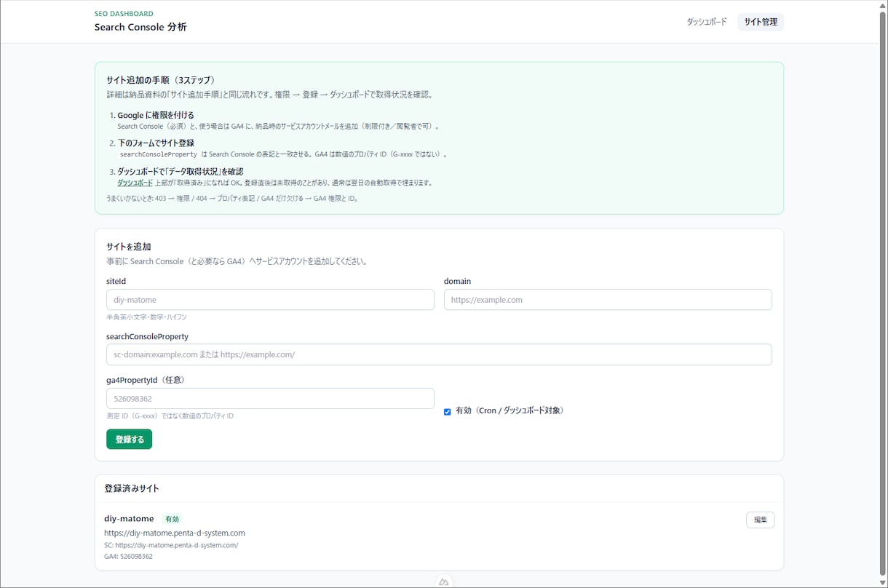Select the サイト管理 nav tab

pyautogui.click(x=761, y=22)
